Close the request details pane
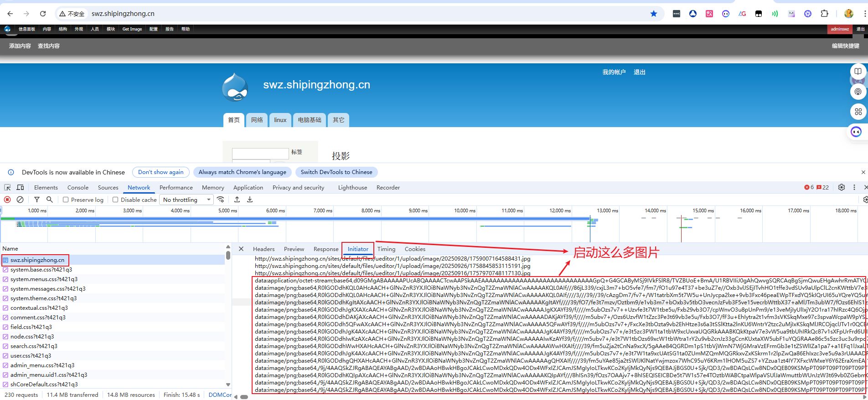Image resolution: width=868 pixels, height=400 pixels. tap(241, 249)
